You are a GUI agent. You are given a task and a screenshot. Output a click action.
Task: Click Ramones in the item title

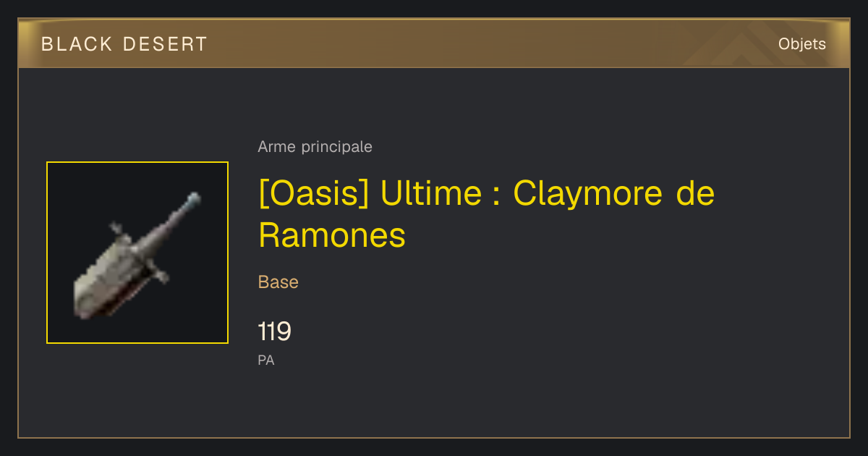coord(332,235)
